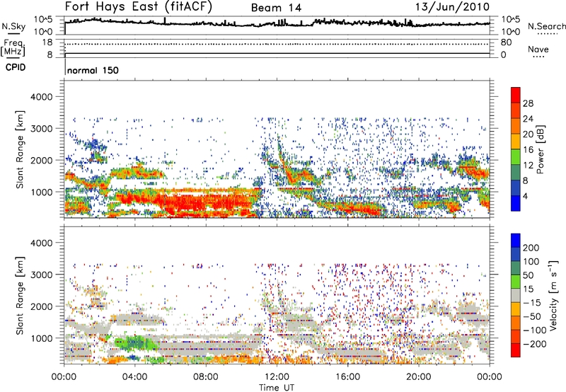Click the 'Power [dB]' colorbar label

[541, 149]
